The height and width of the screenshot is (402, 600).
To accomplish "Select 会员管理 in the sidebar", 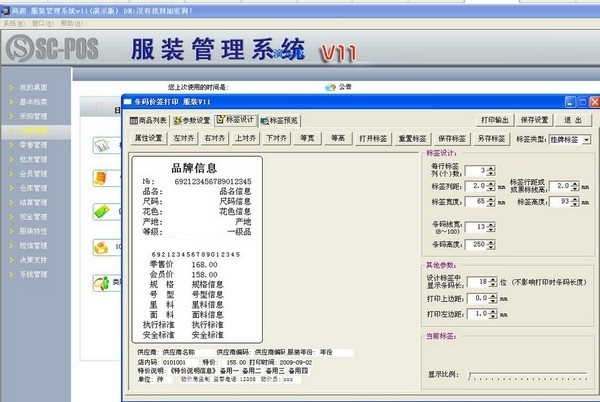I will [x=33, y=174].
